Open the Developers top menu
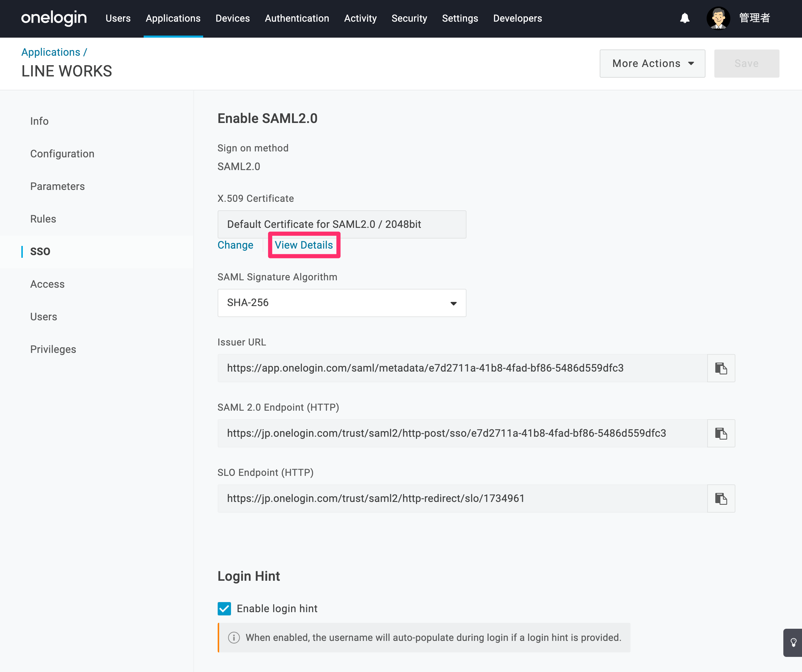This screenshot has width=802, height=672. [517, 18]
